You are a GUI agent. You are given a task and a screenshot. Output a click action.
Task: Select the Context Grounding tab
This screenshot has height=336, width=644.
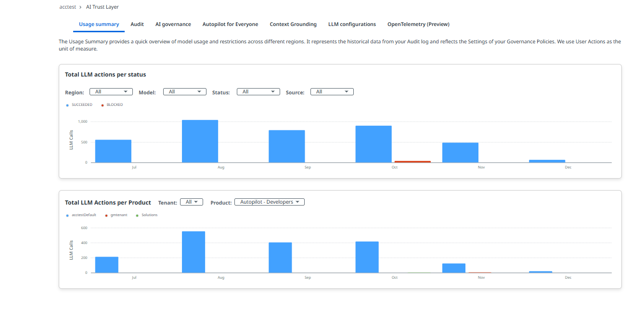(293, 25)
